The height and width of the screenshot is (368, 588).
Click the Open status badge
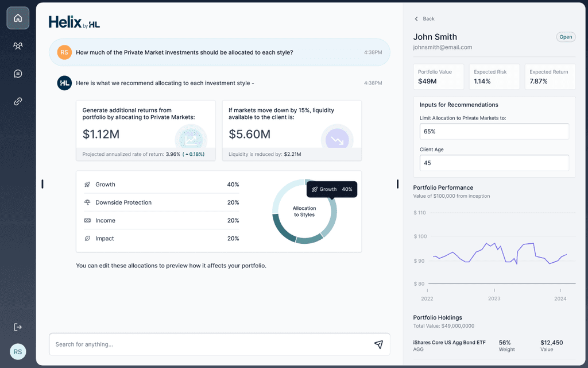[566, 37]
